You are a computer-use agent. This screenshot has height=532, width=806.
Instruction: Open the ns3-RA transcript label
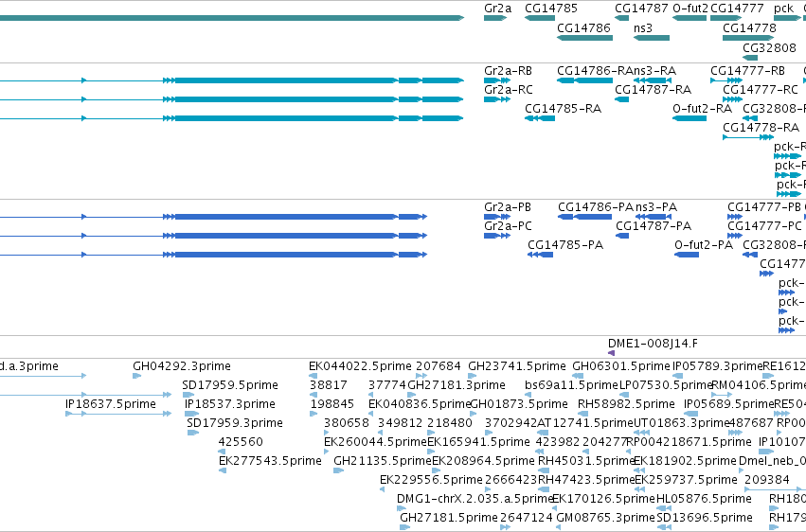pyautogui.click(x=654, y=71)
